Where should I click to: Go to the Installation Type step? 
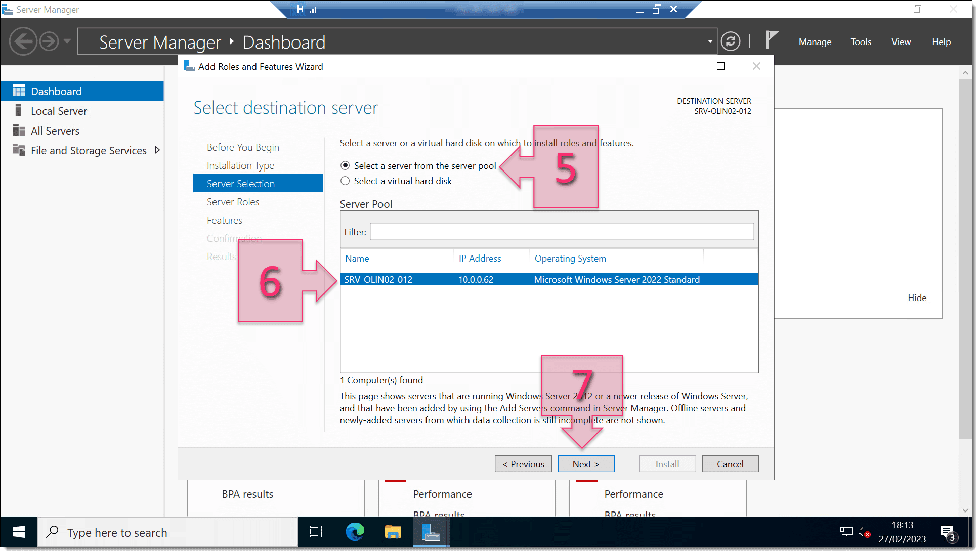[240, 165]
